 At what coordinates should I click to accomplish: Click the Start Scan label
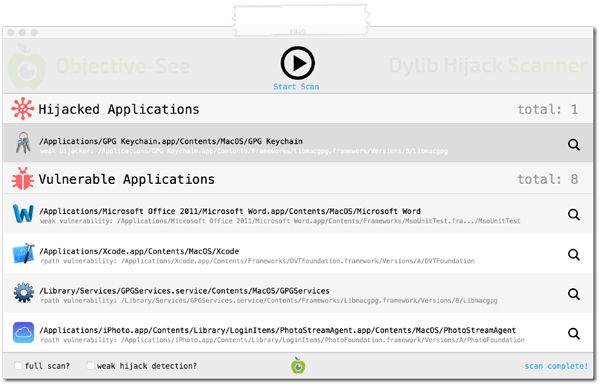click(x=296, y=87)
